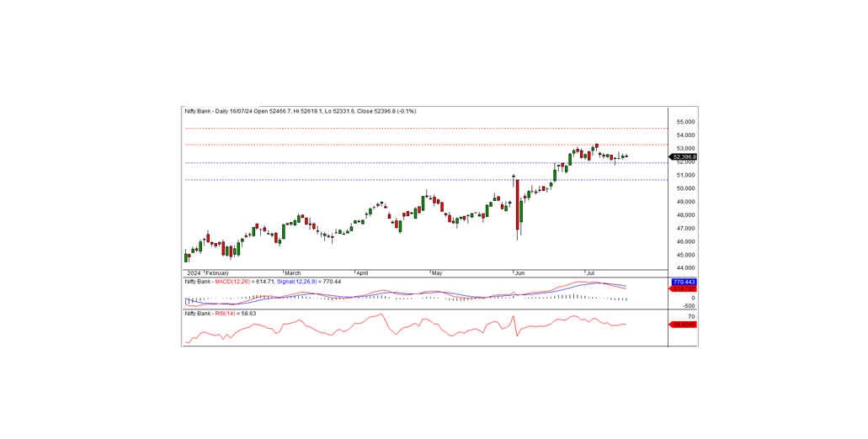
Task: Click the February label on the time axis
Action: tap(218, 273)
